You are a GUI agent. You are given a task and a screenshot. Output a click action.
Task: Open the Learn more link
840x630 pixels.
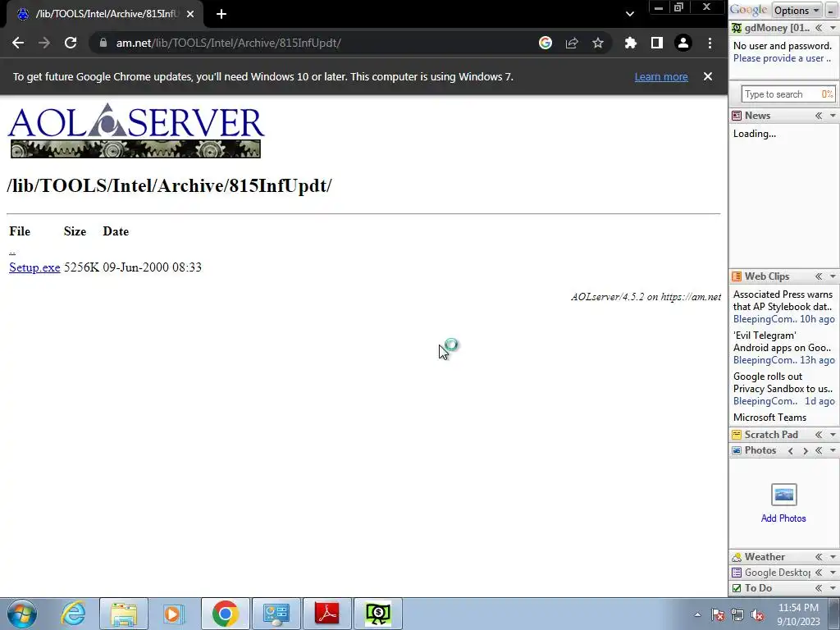(x=661, y=76)
